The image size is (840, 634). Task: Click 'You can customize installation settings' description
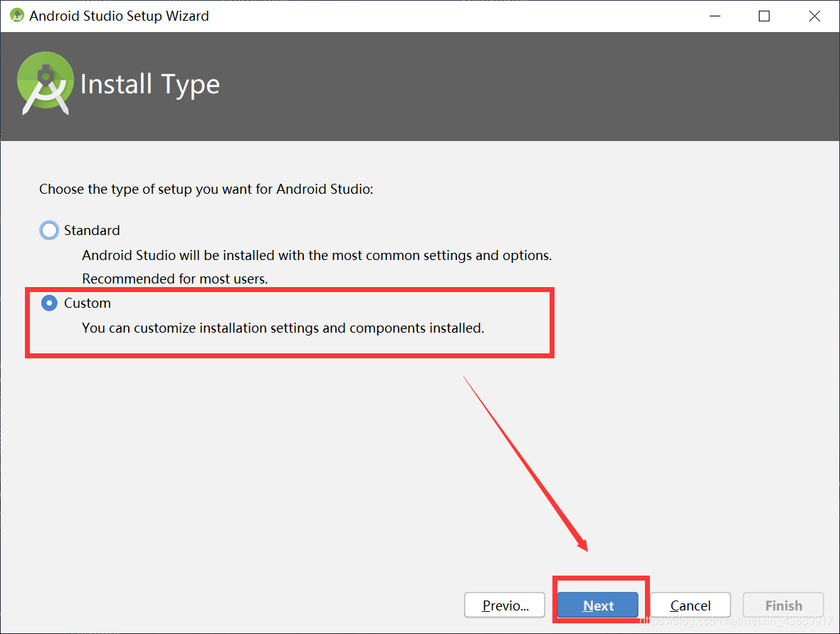pos(283,328)
